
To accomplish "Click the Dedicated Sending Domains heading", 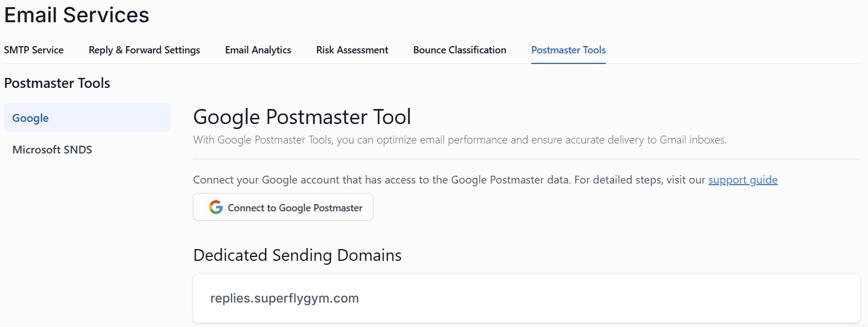I will (297, 255).
